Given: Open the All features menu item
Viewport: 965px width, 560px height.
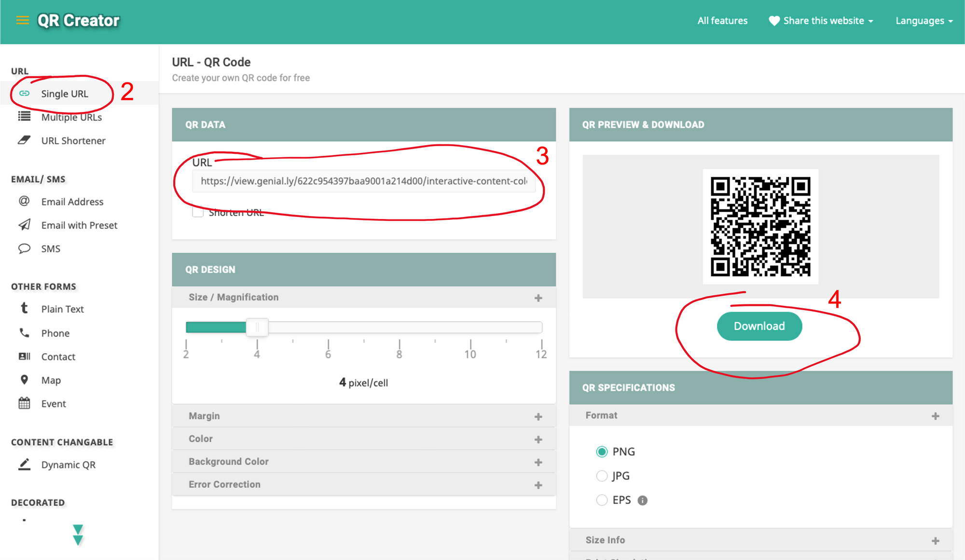Looking at the screenshot, I should (x=722, y=21).
